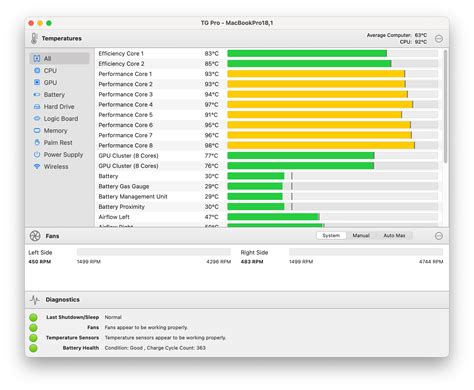Select the Performance Core 1 row
Viewport: 474px width, 390px height.
pyautogui.click(x=268, y=74)
